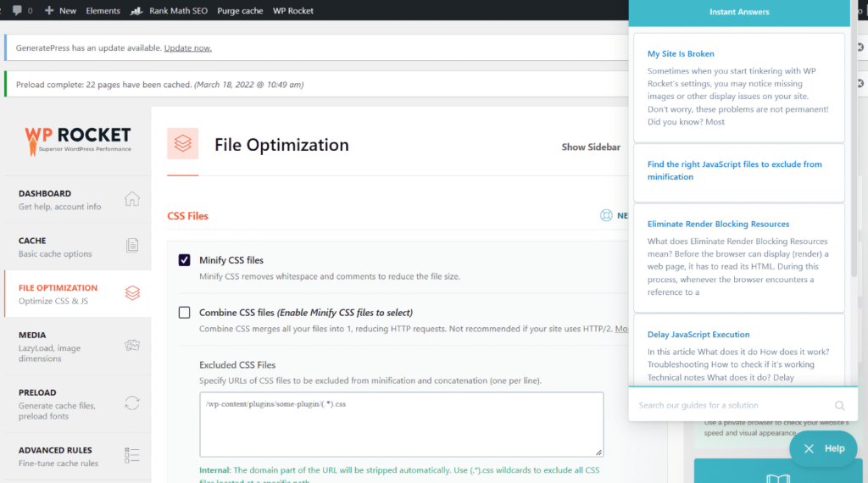Click the Update now link for GeneratePress
Image resolution: width=868 pixels, height=483 pixels.
[187, 48]
